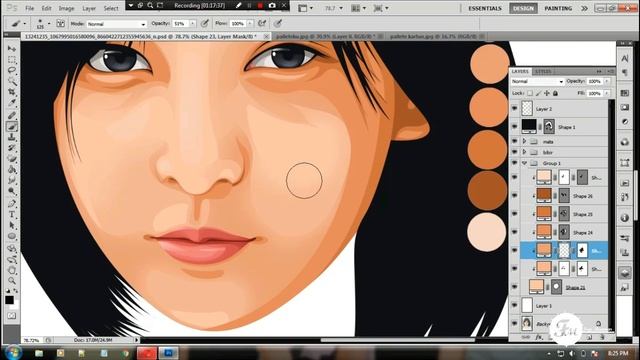Select the Layer 1 row

563,305
